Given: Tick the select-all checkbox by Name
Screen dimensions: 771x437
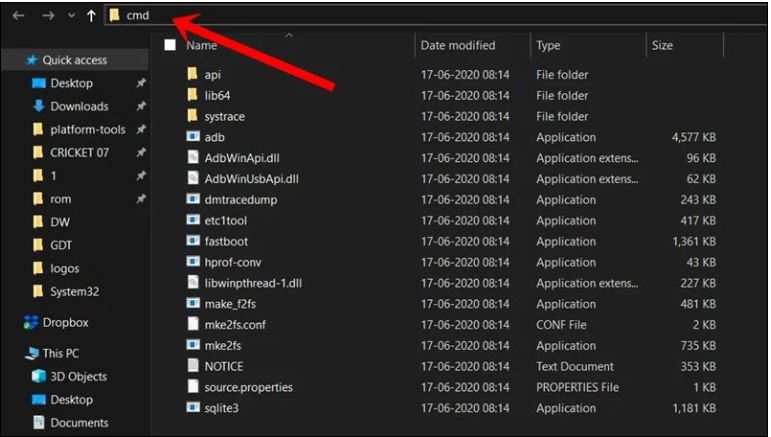Looking at the screenshot, I should pos(170,45).
